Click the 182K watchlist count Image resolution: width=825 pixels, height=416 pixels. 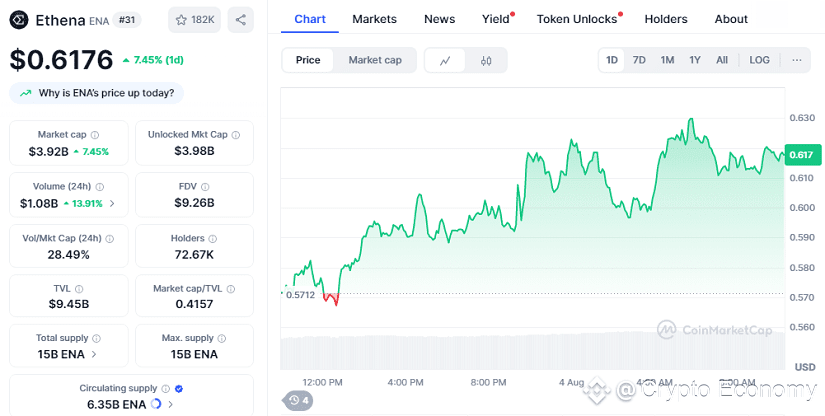coord(203,20)
